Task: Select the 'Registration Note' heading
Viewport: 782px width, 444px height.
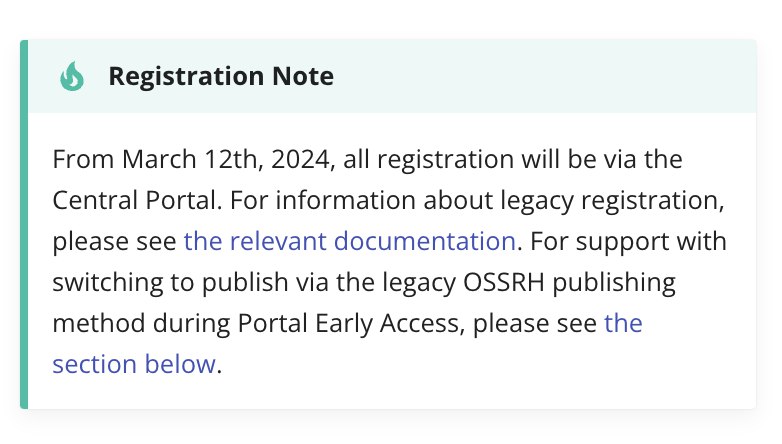Action: 221,76
